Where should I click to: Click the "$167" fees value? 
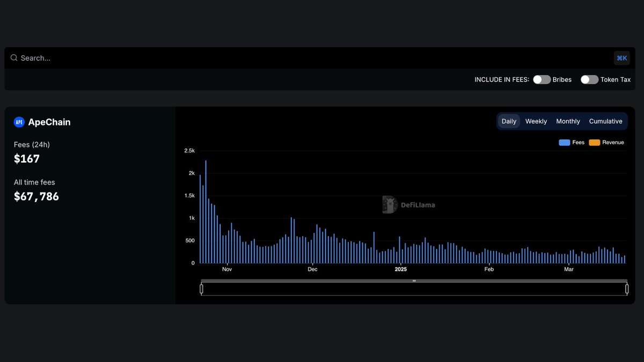click(x=27, y=159)
